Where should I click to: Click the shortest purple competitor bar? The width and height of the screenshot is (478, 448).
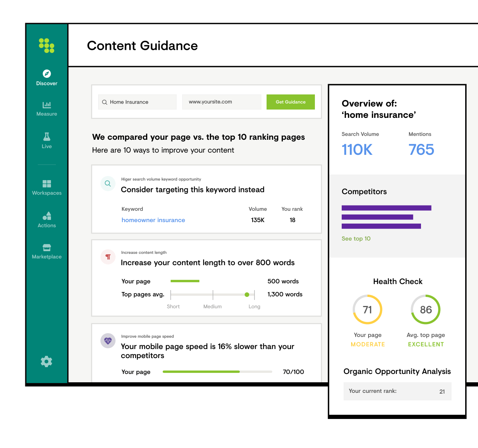[x=378, y=217]
